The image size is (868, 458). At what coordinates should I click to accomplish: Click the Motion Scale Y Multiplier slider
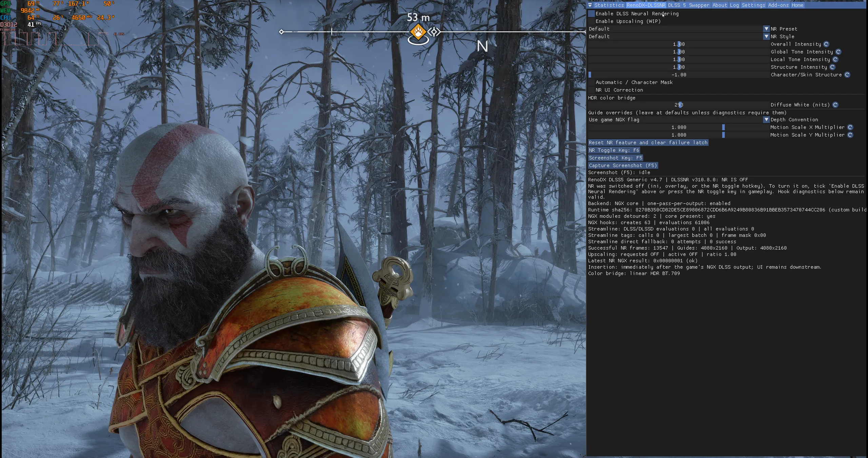678,135
